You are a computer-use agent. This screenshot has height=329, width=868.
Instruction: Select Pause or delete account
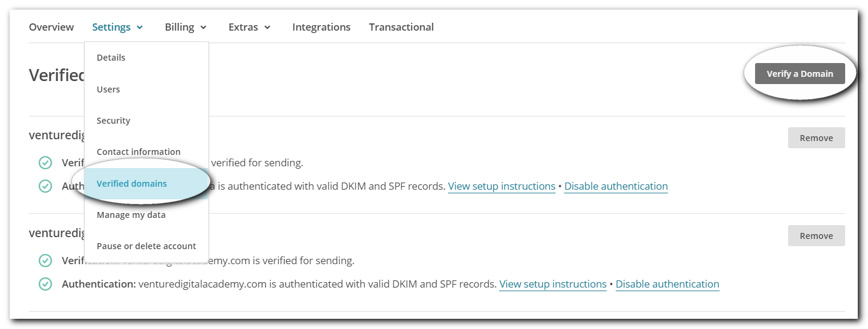(x=147, y=246)
